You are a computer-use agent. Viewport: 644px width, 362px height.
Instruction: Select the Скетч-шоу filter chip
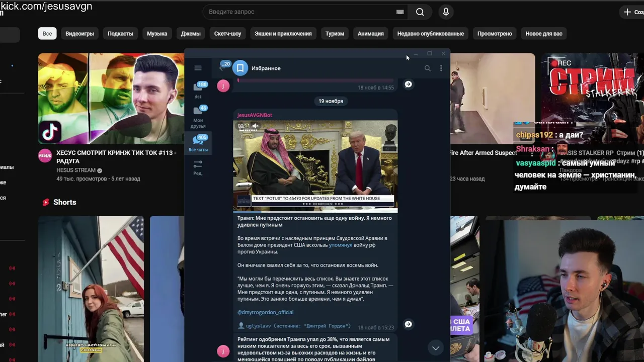pos(227,34)
